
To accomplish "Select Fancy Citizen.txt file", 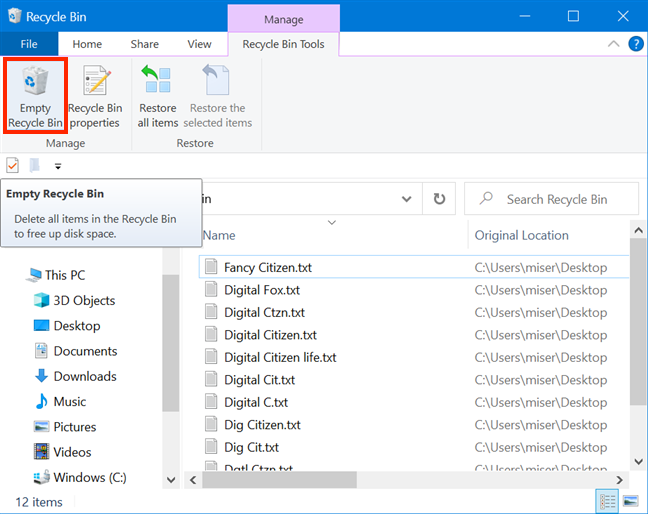I will (x=414, y=267).
